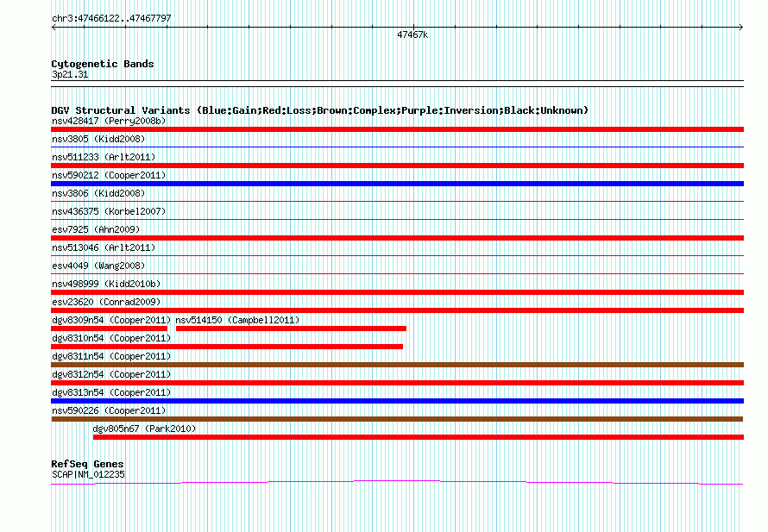Open variant dgv8311n54 (Cooper2011) label

[111, 356]
